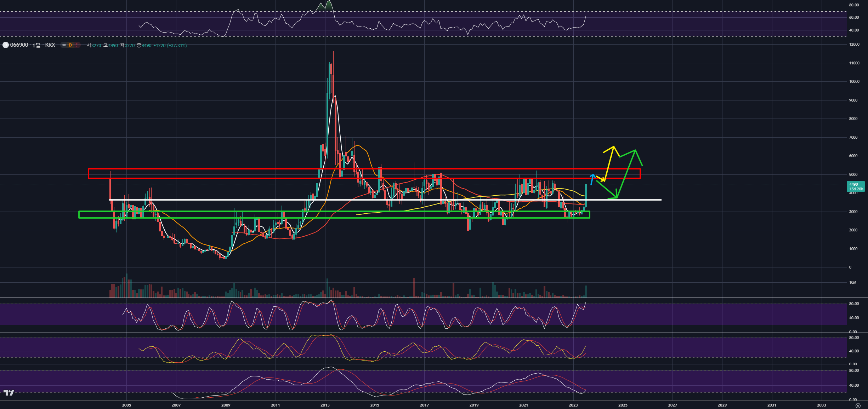Click the 066900 symbol logo circle
868x409 pixels.
(5, 45)
